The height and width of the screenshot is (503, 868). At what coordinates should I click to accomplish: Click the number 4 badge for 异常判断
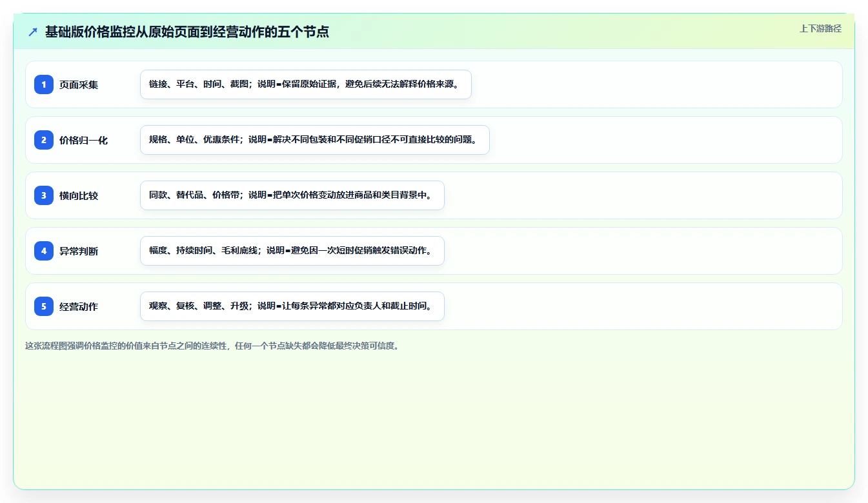pyautogui.click(x=44, y=251)
